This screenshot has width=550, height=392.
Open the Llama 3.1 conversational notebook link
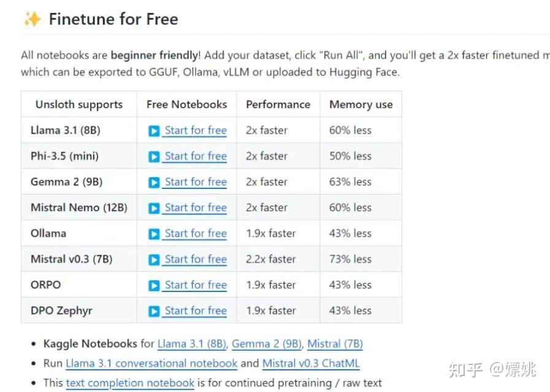click(151, 363)
